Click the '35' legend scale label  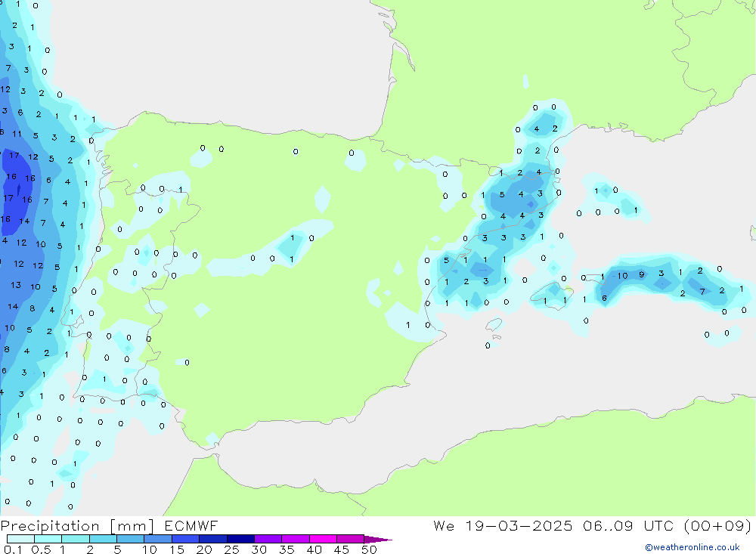tap(287, 549)
